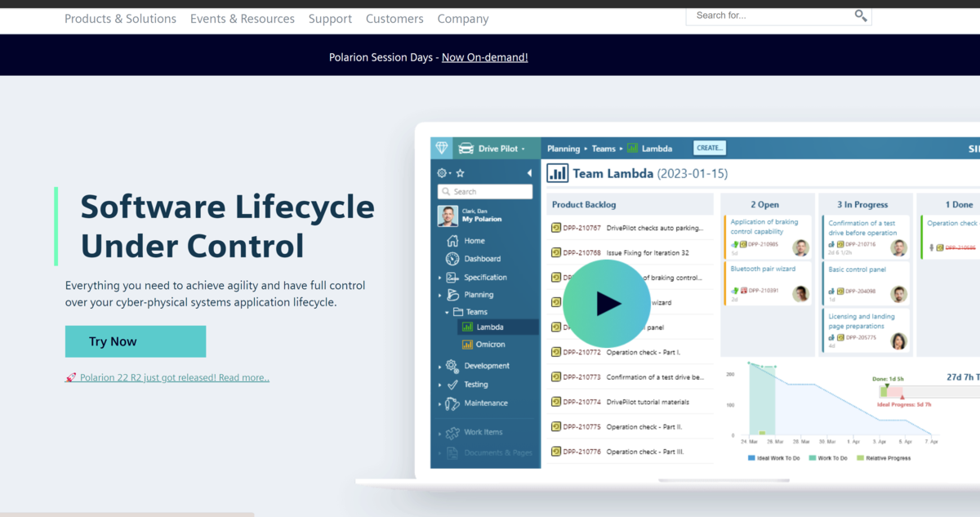Open Dashboard via its gauge icon

(452, 259)
